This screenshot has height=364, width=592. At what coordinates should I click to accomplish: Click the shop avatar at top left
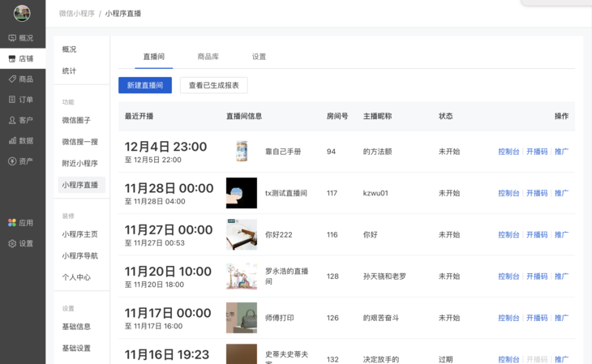click(22, 14)
